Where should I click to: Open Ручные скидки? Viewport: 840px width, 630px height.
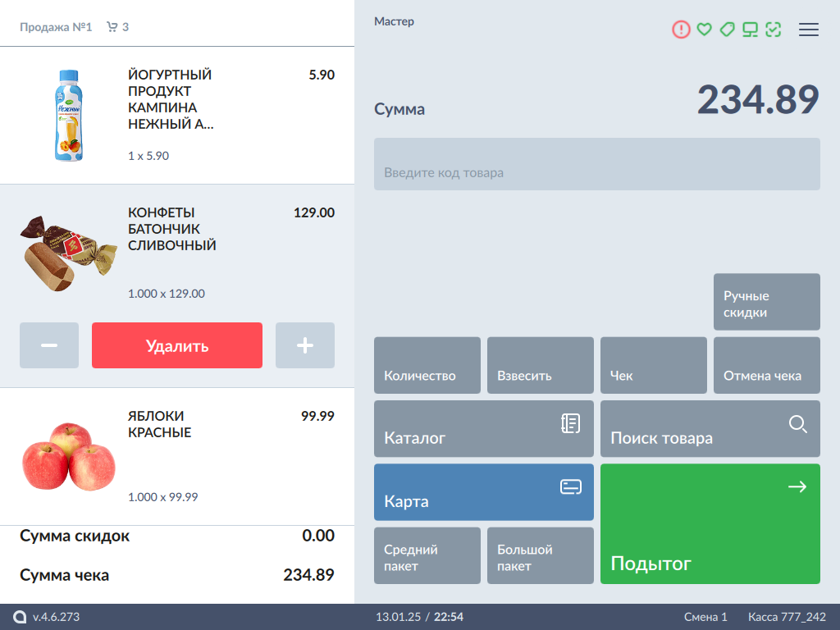(767, 302)
